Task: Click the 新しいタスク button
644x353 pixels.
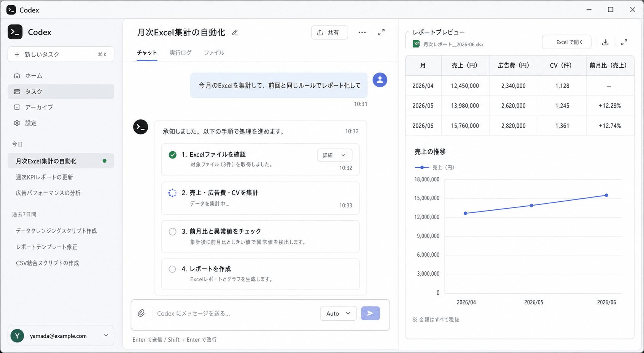Action: click(x=61, y=54)
